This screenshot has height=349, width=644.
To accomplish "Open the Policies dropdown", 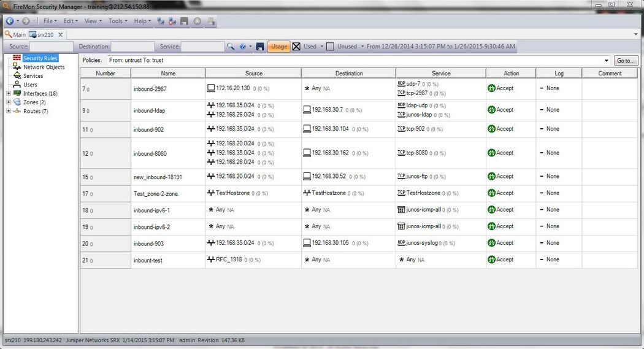I will 606,60.
